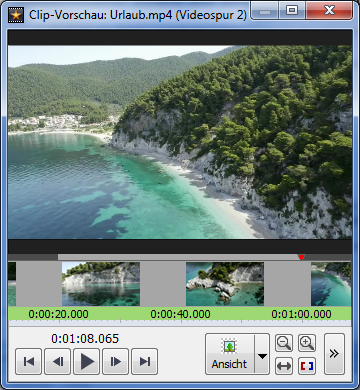Viewport: 360px width, 390px height.
Task: Zoom in the timeline
Action: 307,343
